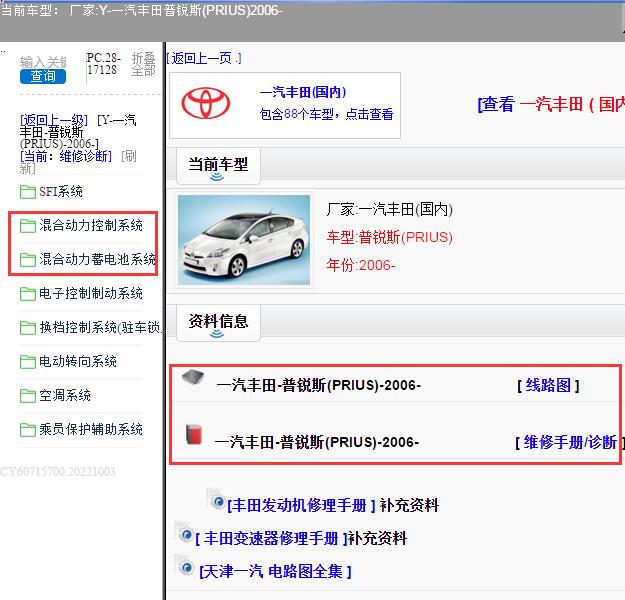Open 丰田变速器修理手册 link
625x600 pixels.
pyautogui.click(x=271, y=539)
